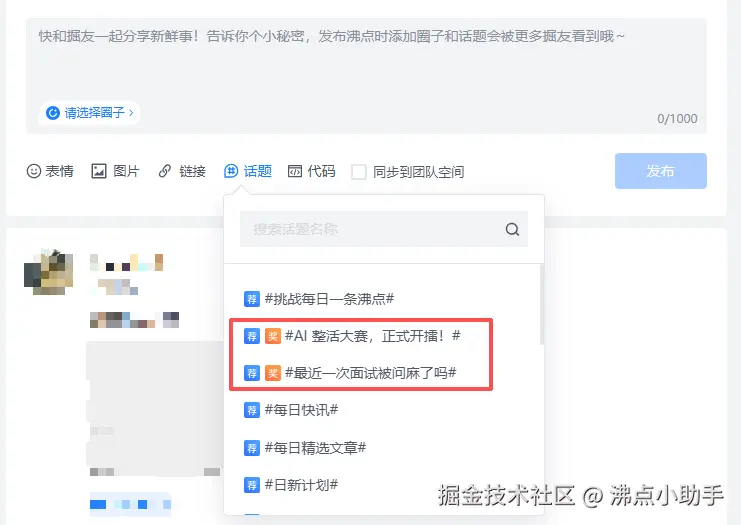Click the 荐 badge of #挑战每日一条沸点#
Viewport: 741px width, 525px height.
point(252,299)
